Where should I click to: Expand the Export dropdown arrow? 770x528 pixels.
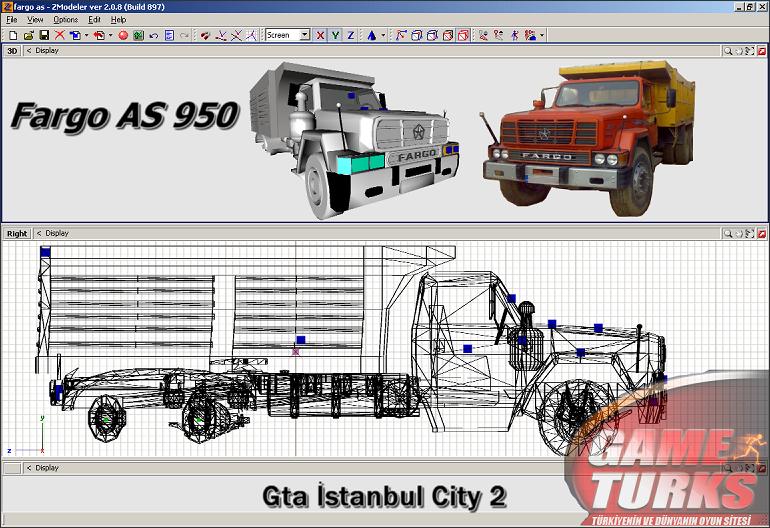[110, 35]
